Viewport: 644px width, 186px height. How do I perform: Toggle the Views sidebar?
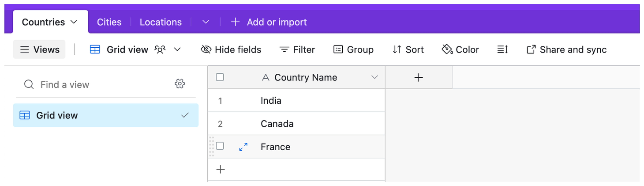click(x=40, y=50)
